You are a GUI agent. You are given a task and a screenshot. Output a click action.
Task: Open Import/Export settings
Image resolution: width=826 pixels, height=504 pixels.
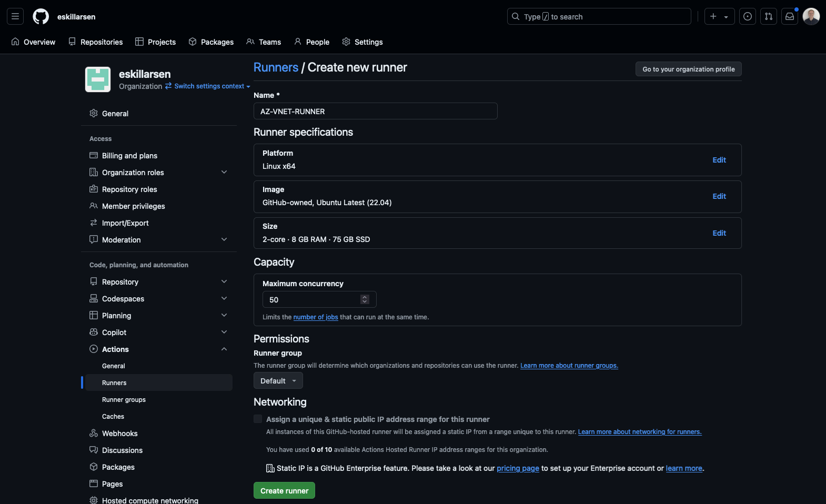click(159, 223)
